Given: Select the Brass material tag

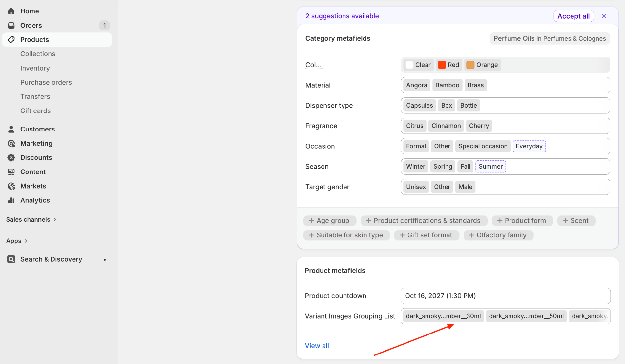Looking at the screenshot, I should (475, 85).
